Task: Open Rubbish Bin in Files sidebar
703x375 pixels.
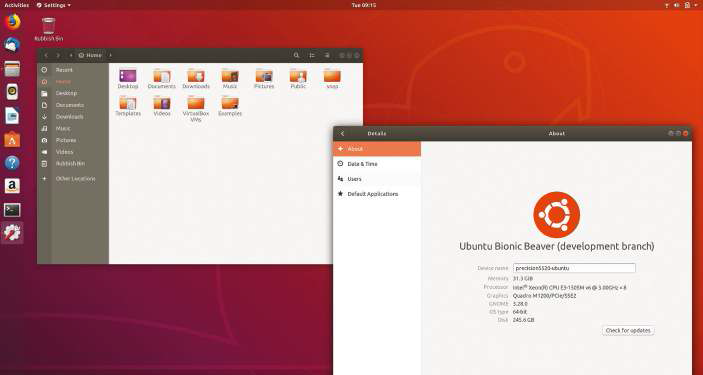Action: [73, 164]
